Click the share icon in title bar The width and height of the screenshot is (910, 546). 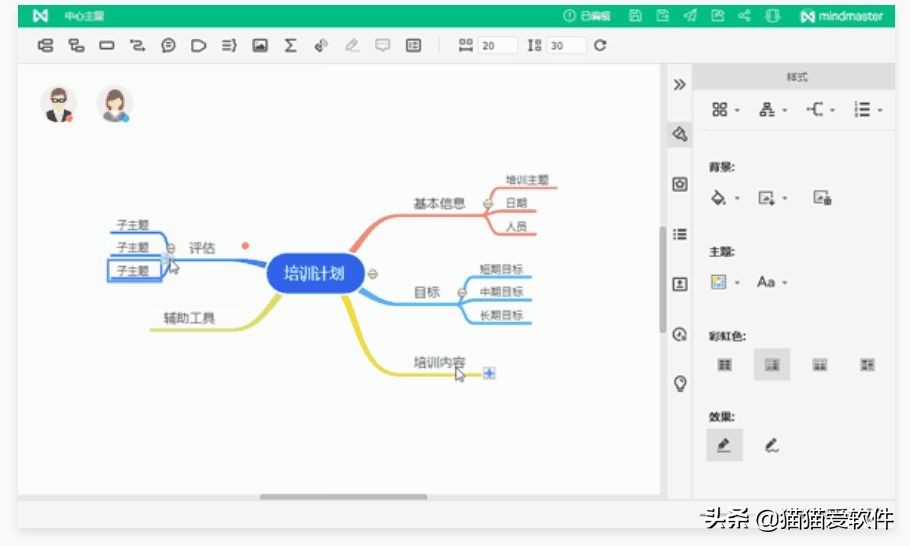point(744,16)
